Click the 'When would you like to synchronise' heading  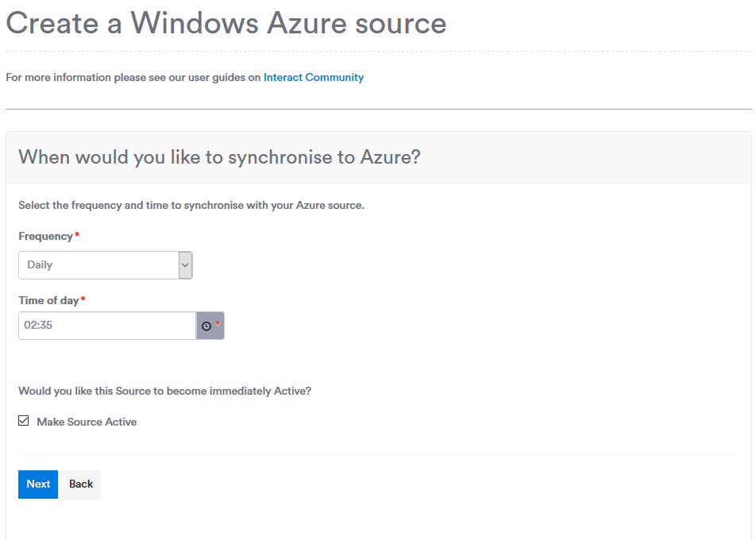[219, 157]
